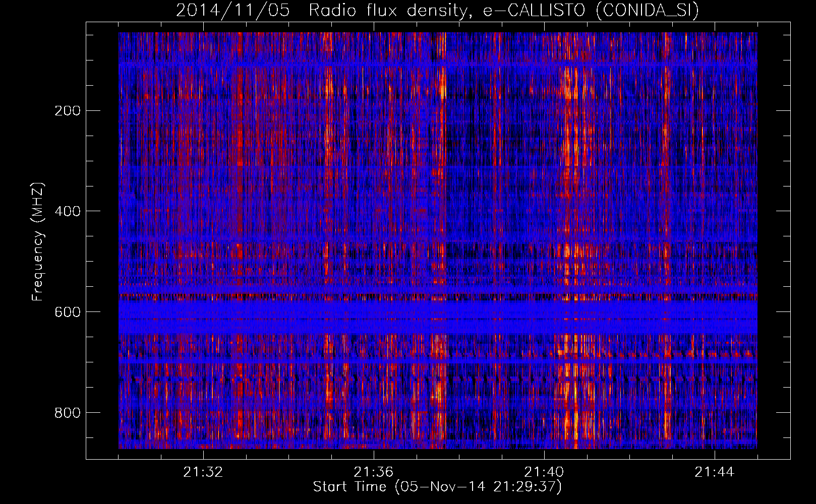816x504 pixels.
Task: Click the 21:36 time tick label
Action: tap(374, 472)
